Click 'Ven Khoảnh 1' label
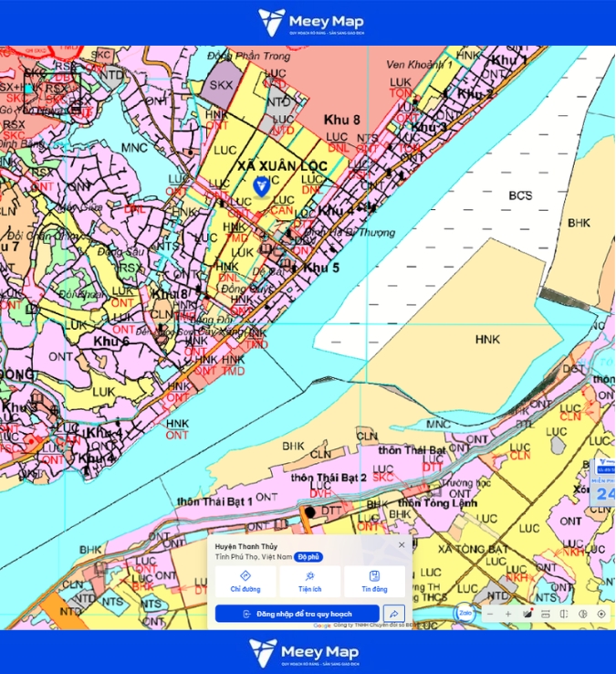Screen dimensions: 616x674 coord(419,65)
